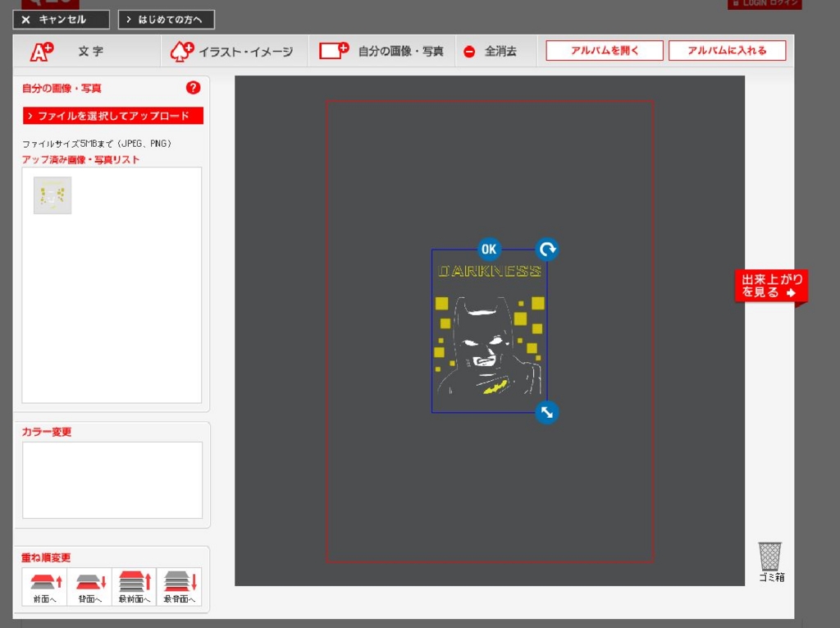The width and height of the screenshot is (840, 628).
Task: Click the 全消去 clear-all button
Action: (496, 52)
